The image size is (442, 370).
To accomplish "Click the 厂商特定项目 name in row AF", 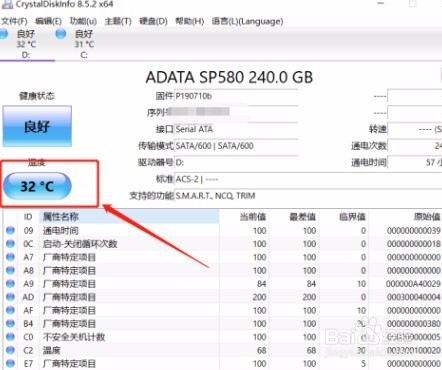I will [69, 310].
